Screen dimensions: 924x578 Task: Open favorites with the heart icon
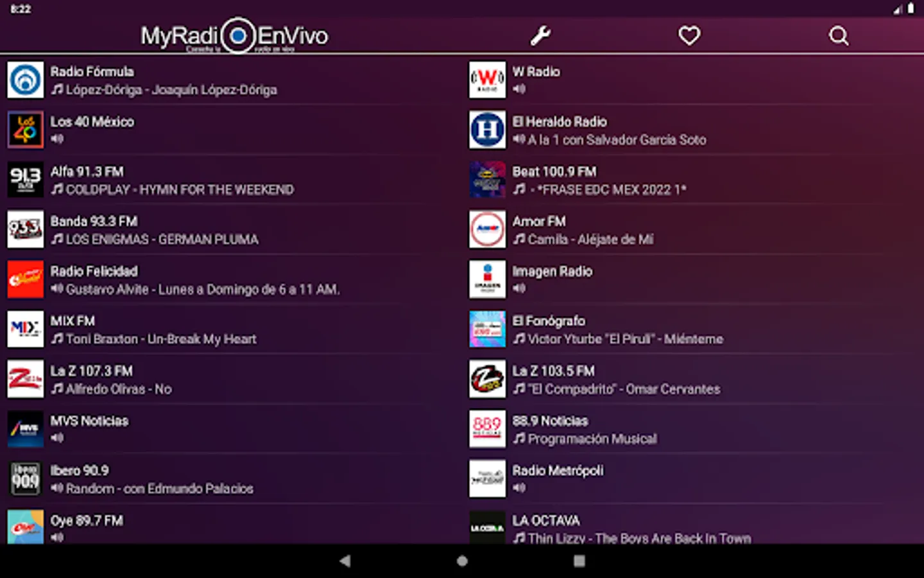[689, 36]
